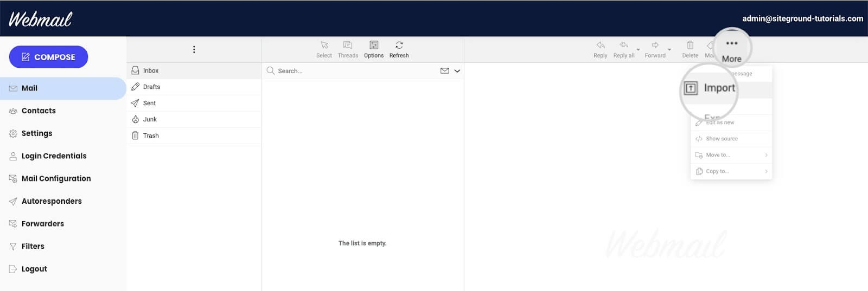Log out via the Logout link

pos(34,269)
